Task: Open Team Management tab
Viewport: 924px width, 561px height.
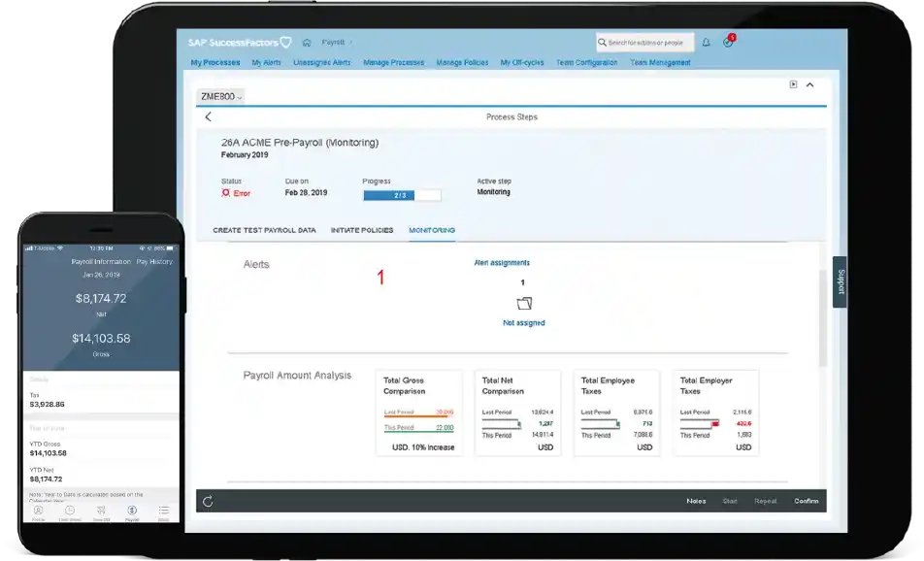Action: coord(660,62)
